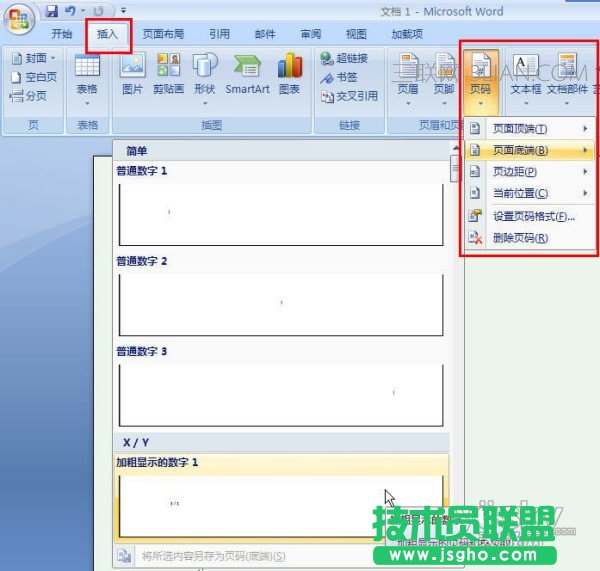Screen dimensions: 600x571
Task: Open the 页眉 header dropdown
Action: tap(408, 80)
